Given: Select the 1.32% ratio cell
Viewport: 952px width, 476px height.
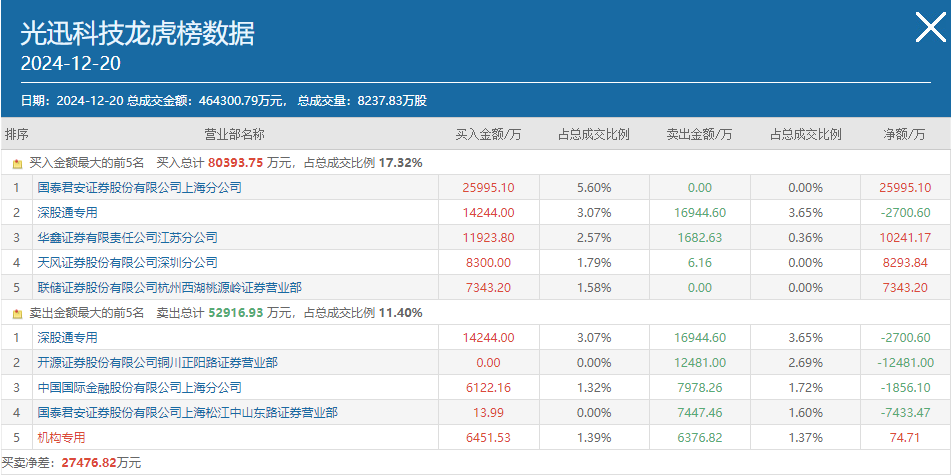Looking at the screenshot, I should point(594,387).
